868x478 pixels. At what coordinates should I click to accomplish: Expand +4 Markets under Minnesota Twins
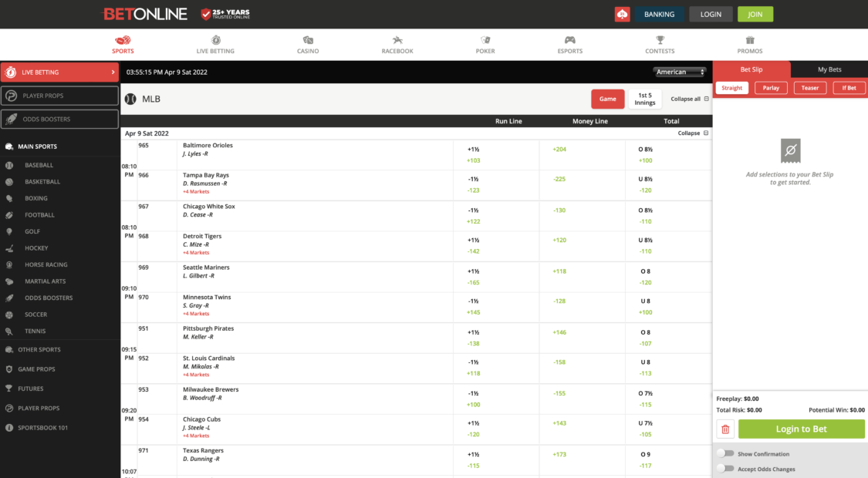196,314
